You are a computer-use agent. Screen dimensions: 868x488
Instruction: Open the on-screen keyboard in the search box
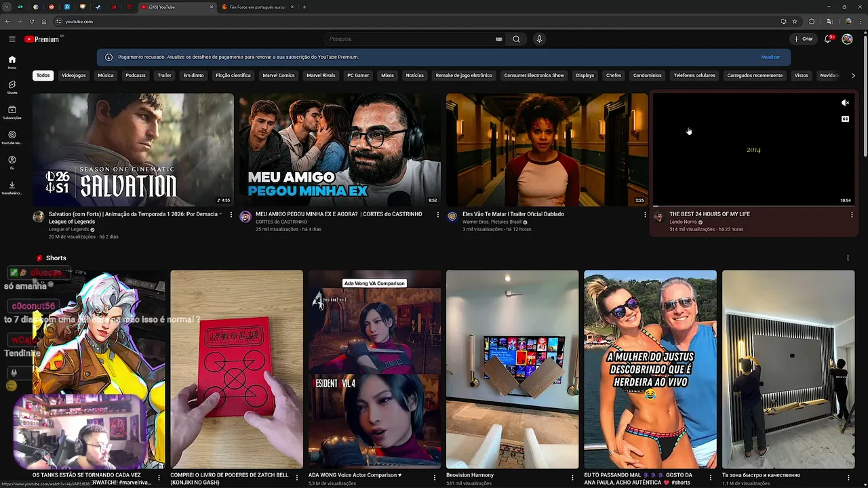(499, 39)
